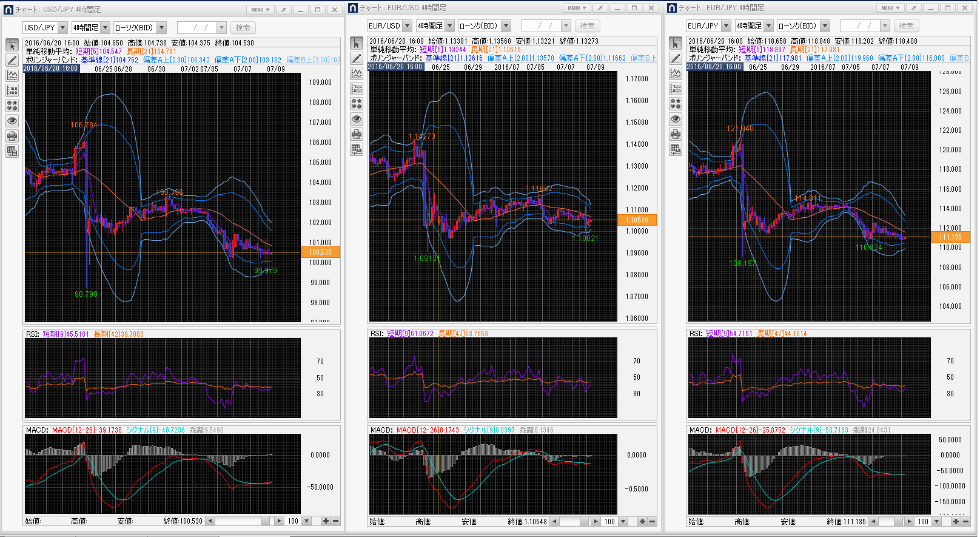Image resolution: width=980 pixels, height=537 pixels.
Task: Click the 検索 button in USD/JPY chart
Action: click(243, 28)
